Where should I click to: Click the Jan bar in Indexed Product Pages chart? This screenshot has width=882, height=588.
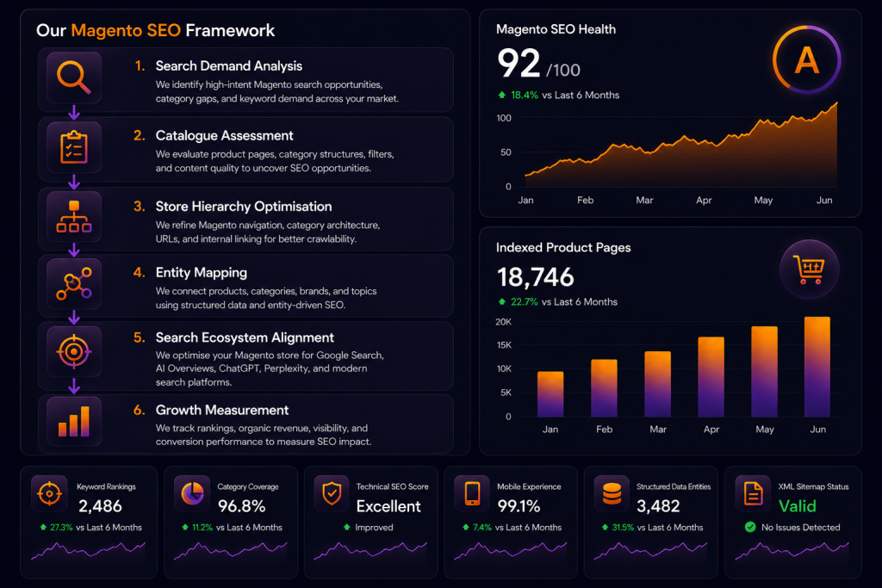coord(550,394)
